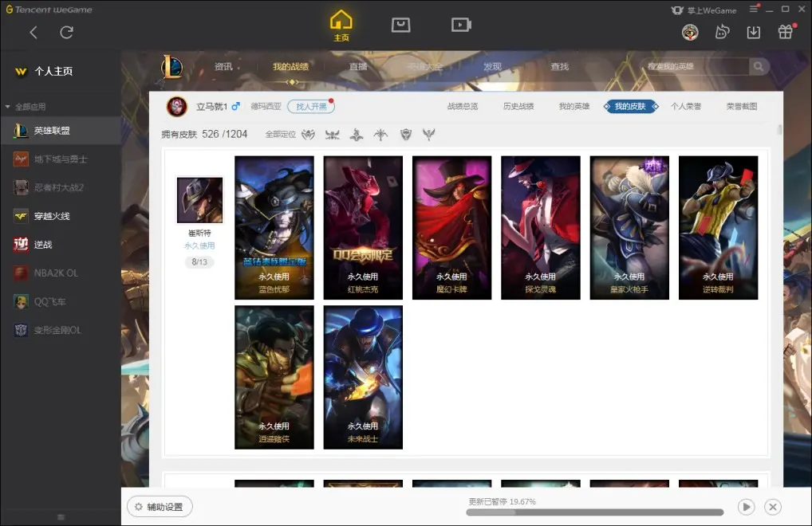Select 英雄联盟 in the sidebar

point(61,131)
